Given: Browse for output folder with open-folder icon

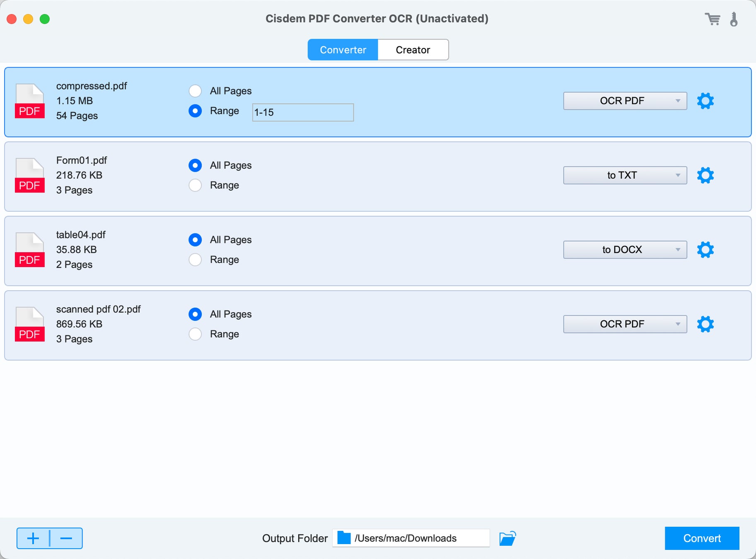Looking at the screenshot, I should (507, 538).
